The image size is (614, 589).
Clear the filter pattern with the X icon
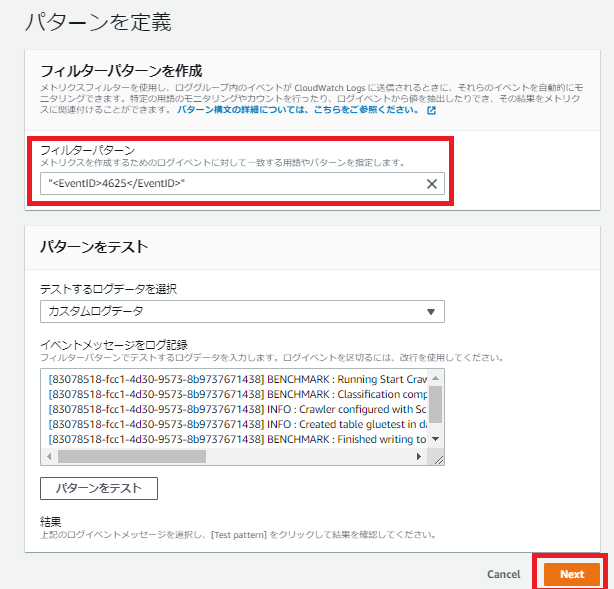[x=432, y=184]
